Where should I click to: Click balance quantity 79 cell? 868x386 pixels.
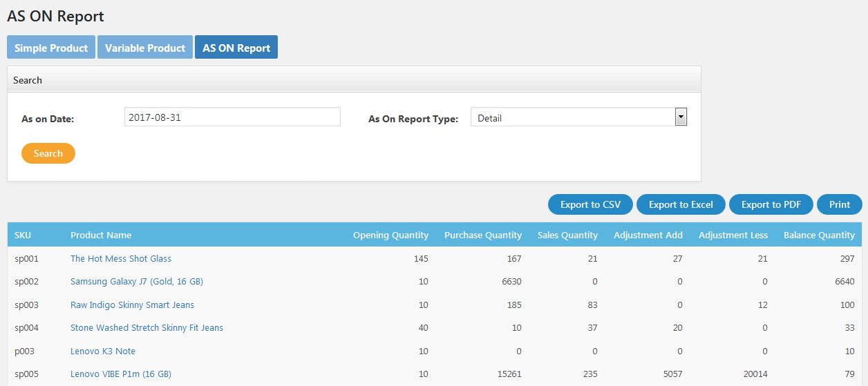click(849, 374)
